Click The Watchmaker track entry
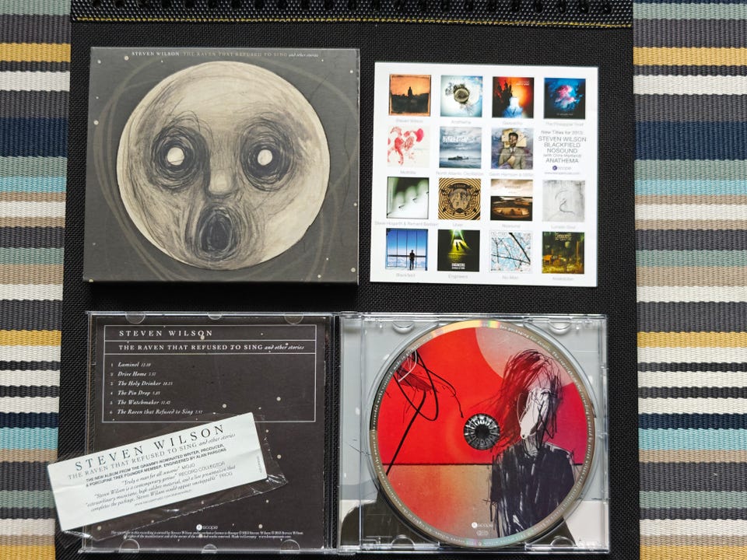 click(x=141, y=402)
